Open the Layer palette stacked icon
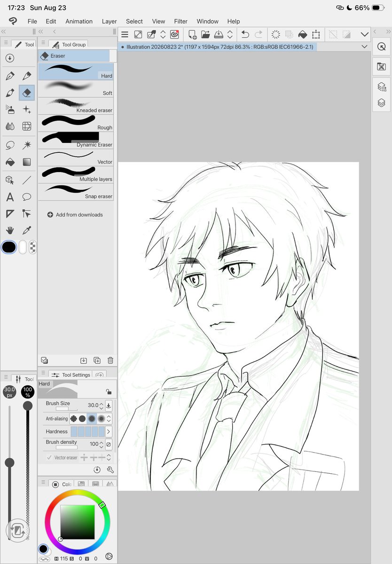Image resolution: width=392 pixels, height=564 pixels. click(382, 103)
